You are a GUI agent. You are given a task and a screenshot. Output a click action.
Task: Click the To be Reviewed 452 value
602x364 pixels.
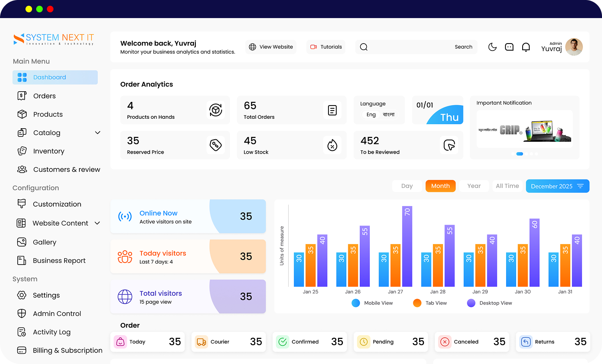(x=370, y=141)
